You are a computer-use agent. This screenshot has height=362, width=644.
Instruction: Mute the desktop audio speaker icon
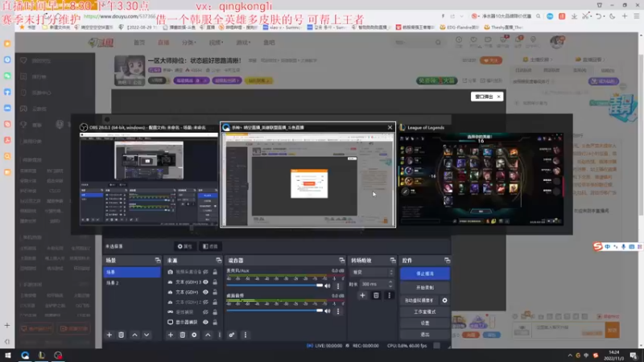point(328,311)
